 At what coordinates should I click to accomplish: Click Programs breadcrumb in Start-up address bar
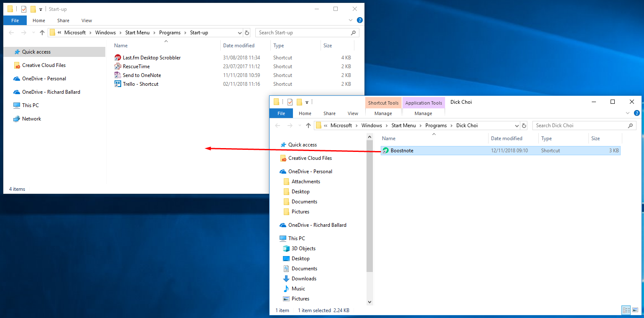170,33
